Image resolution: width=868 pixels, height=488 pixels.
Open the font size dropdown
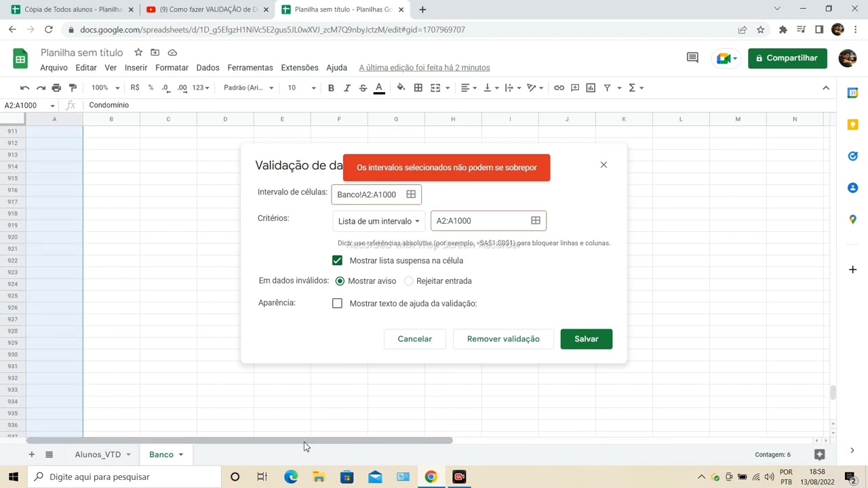pos(301,87)
